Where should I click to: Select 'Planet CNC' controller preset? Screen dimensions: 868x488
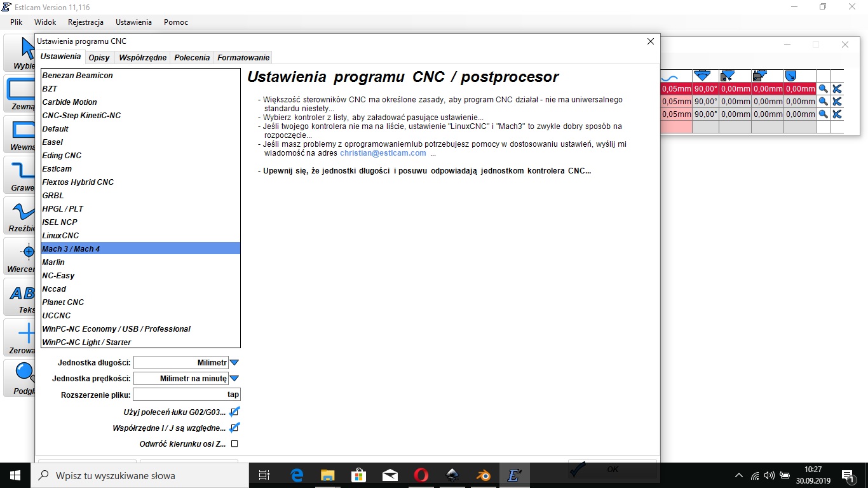pos(140,302)
